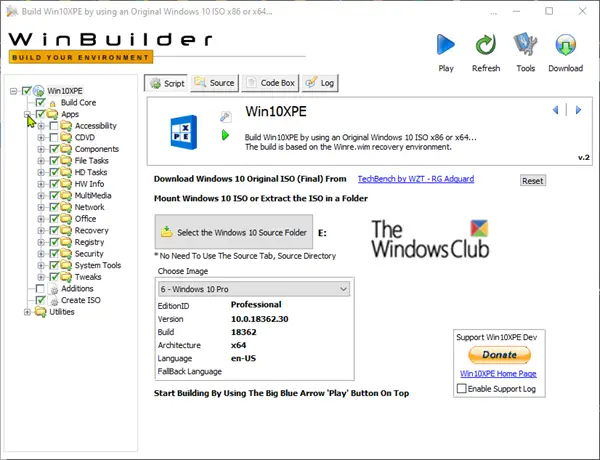600x460 pixels.
Task: Go to previous script with left arrow
Action: click(555, 110)
